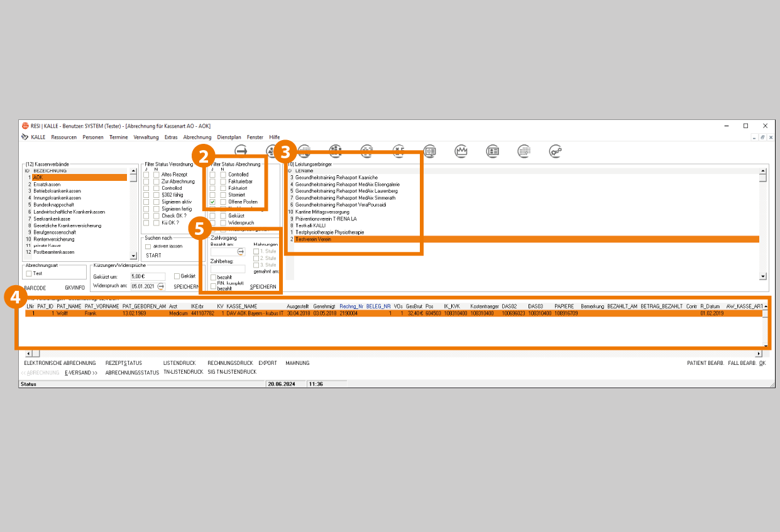Click the RECHNUNGSDRUCK button
Screen dimensions: 780x532
coord(230,363)
